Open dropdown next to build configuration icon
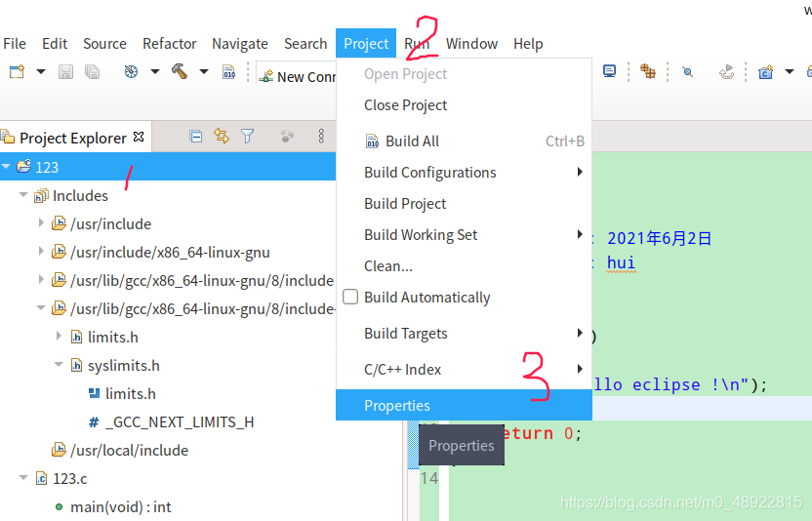 pos(155,71)
